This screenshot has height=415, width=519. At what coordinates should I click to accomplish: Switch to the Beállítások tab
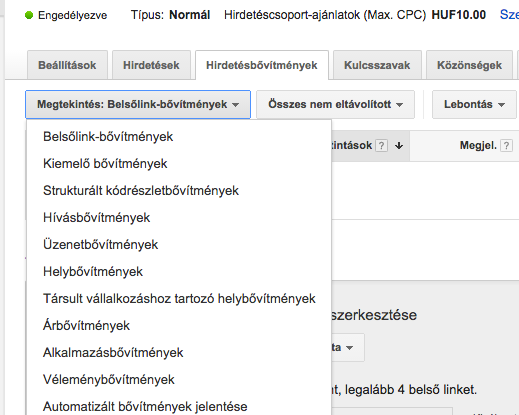click(x=67, y=65)
